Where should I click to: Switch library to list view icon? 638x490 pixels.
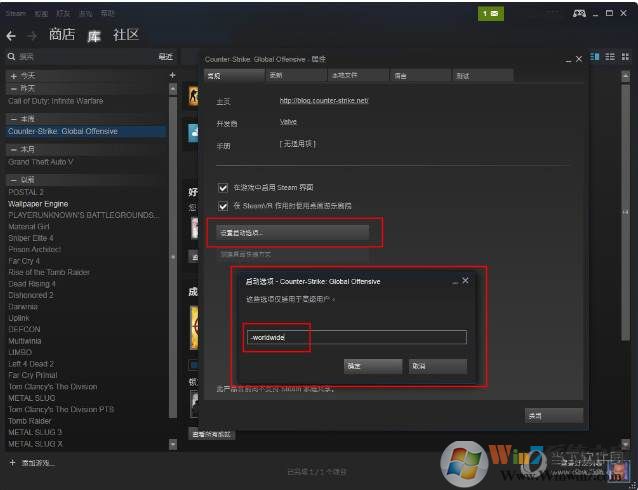click(610, 57)
